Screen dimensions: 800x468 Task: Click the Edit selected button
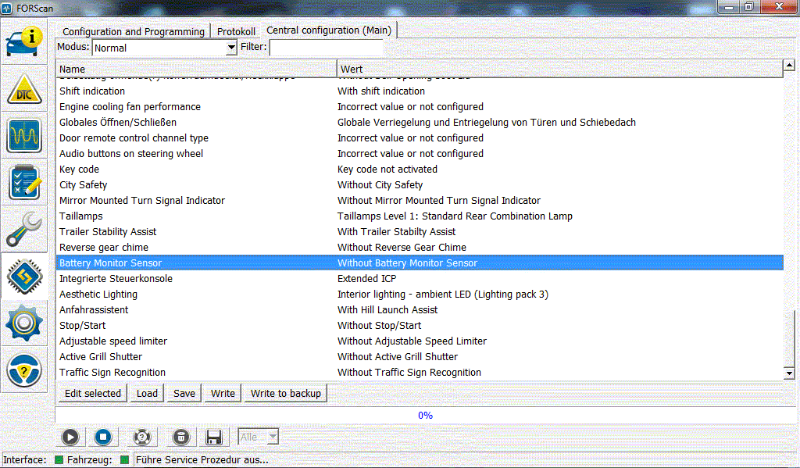pyautogui.click(x=93, y=393)
